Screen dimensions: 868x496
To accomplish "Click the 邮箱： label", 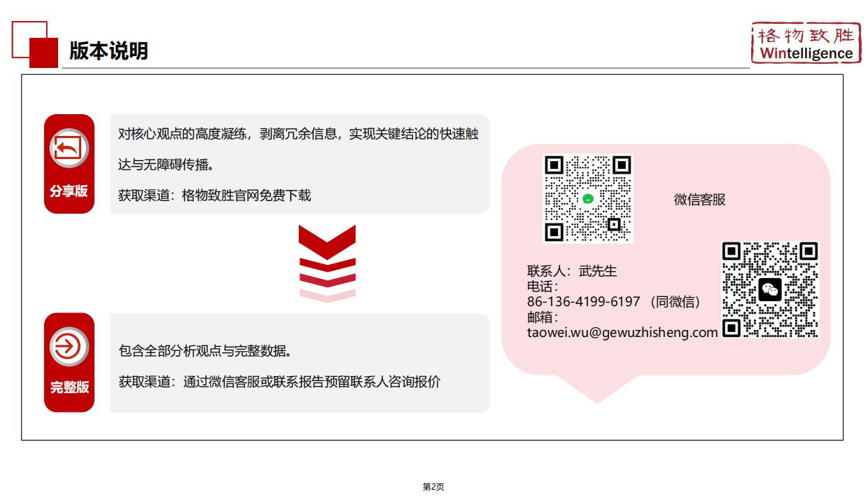I will pos(542,317).
